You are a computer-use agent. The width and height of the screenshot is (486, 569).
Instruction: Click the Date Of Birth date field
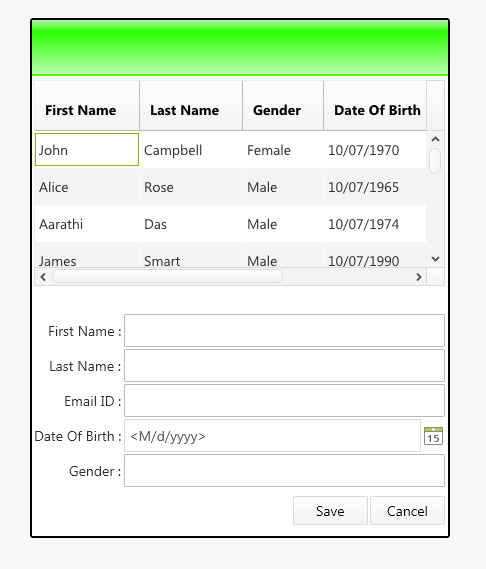click(273, 436)
